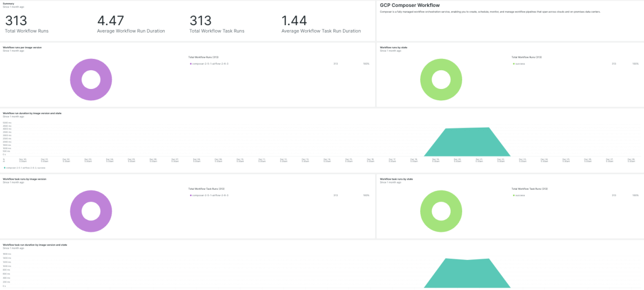Open the Workflow task runs by state title
644x290 pixels.
point(396,179)
